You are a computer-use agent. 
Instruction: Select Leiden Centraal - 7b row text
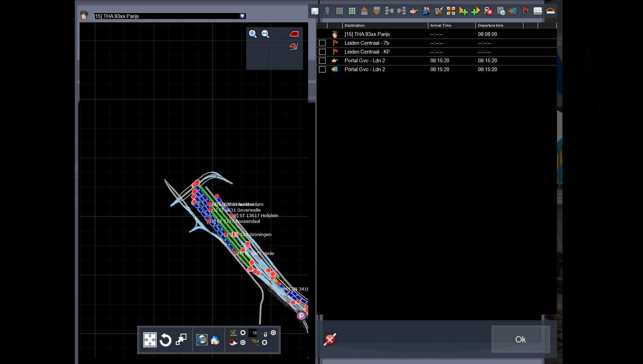[x=367, y=43]
